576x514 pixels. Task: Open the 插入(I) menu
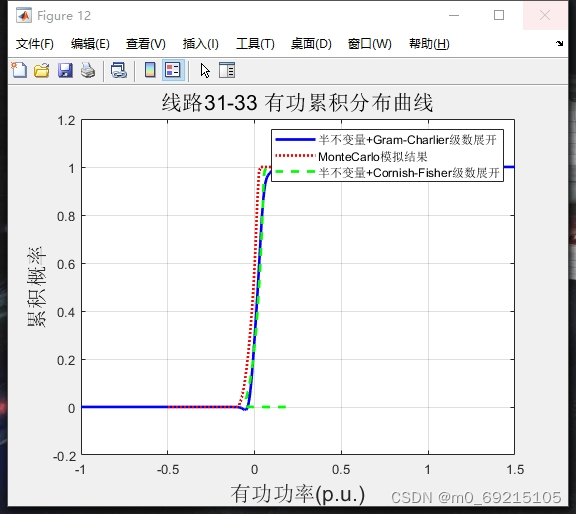point(201,44)
